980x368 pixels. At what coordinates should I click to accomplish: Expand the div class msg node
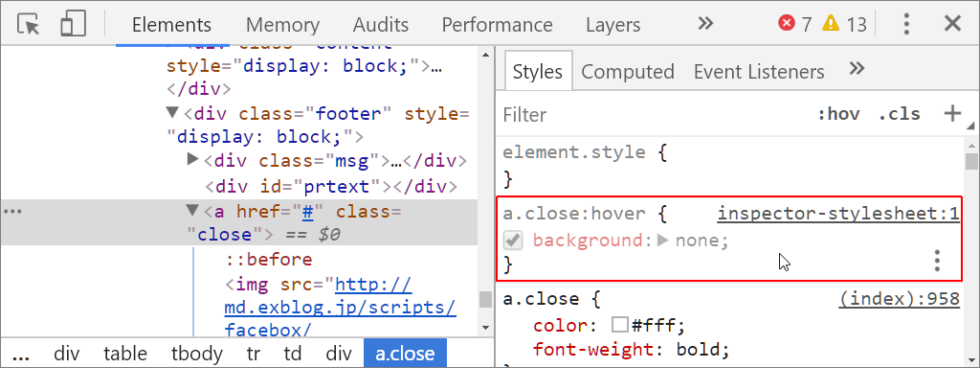pos(193,160)
